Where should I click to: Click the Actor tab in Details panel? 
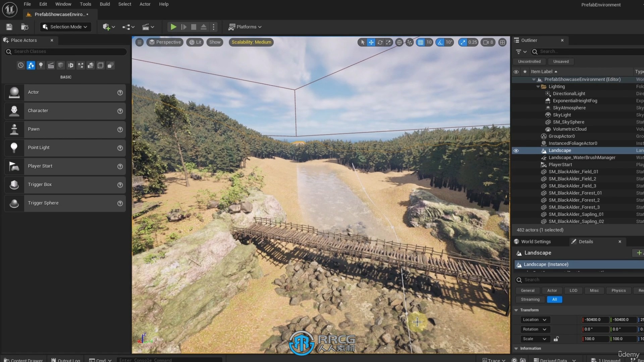(552, 290)
